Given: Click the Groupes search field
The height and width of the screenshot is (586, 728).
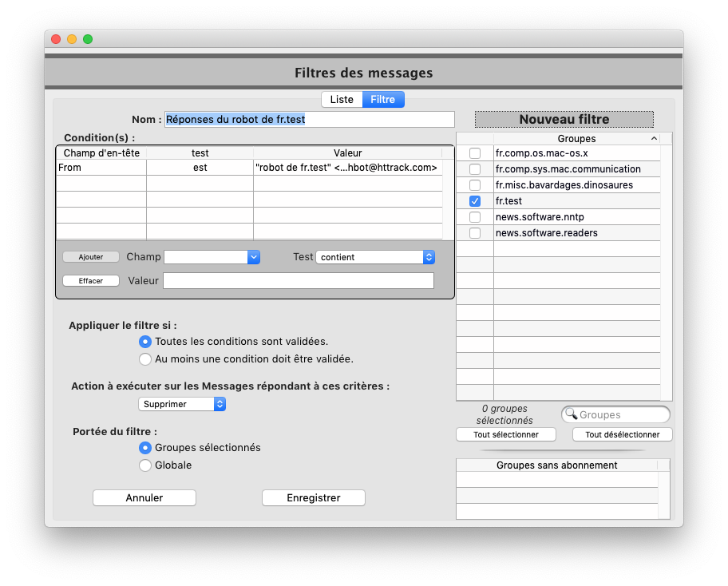Looking at the screenshot, I should tap(615, 414).
